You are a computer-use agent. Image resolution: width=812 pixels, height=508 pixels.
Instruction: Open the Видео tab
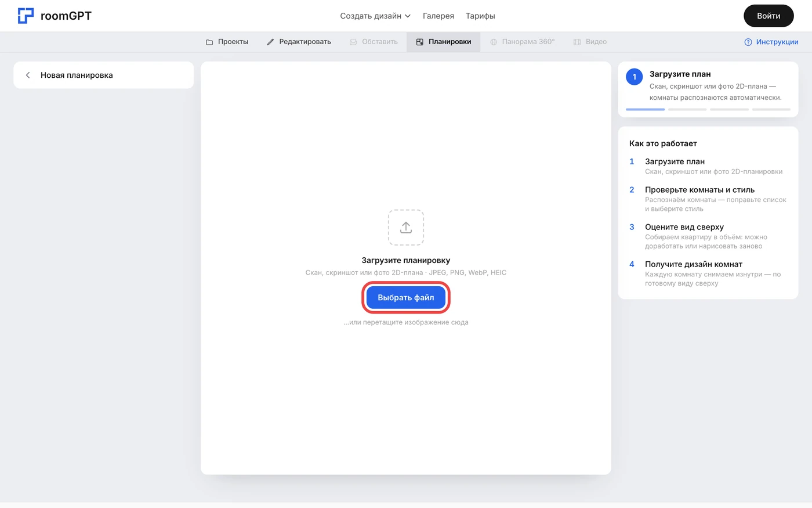coord(590,42)
